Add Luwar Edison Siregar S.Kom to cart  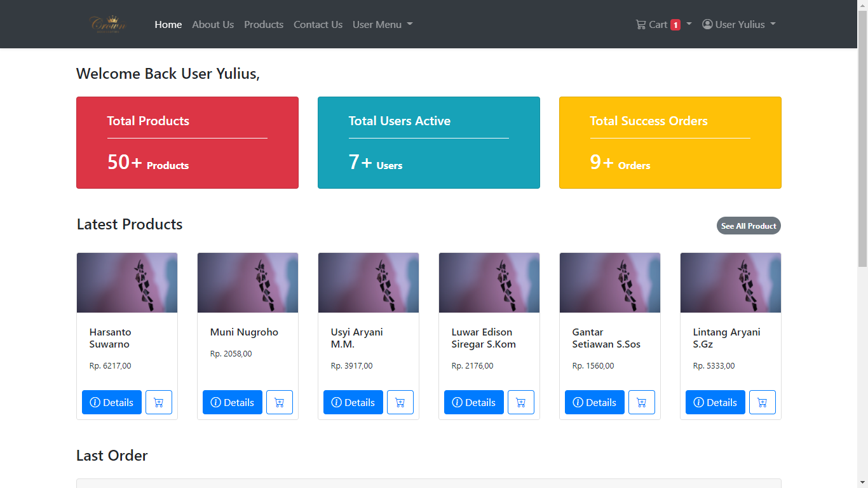point(521,402)
